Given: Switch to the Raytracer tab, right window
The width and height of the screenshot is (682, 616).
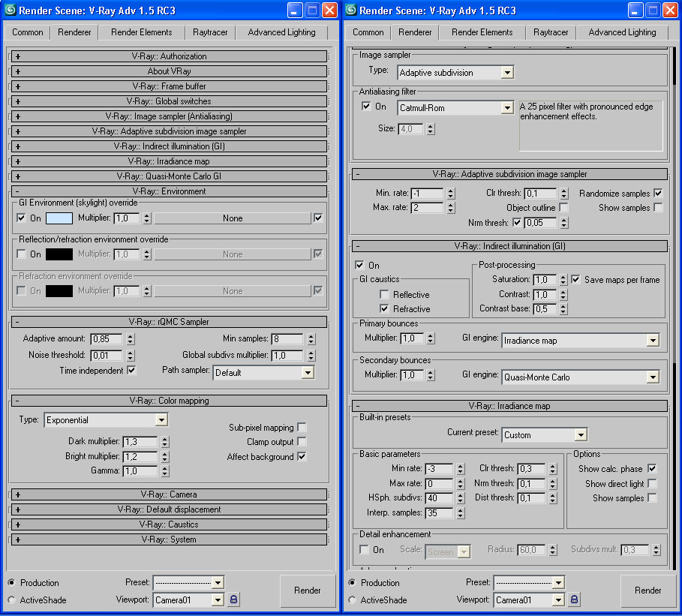Looking at the screenshot, I should point(551,32).
